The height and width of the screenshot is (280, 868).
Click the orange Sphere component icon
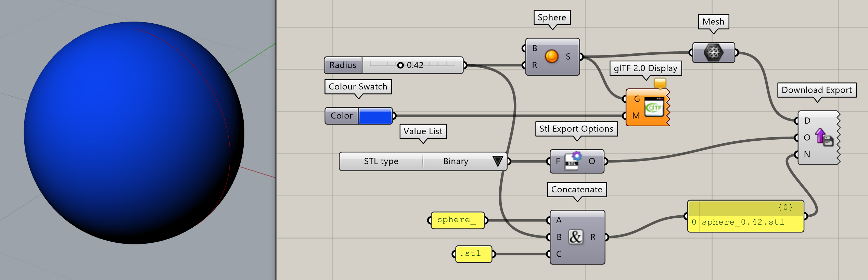tap(551, 56)
